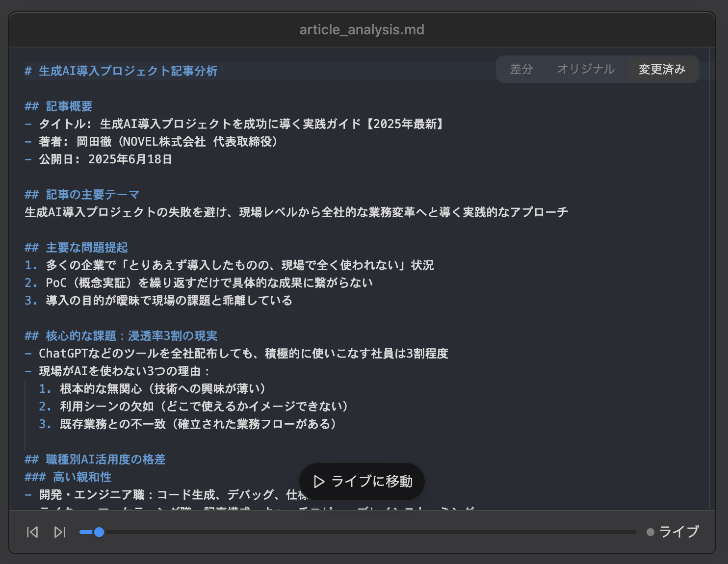The height and width of the screenshot is (564, 728).
Task: Jump to the previous step with the skip-back icon
Action: tap(32, 532)
